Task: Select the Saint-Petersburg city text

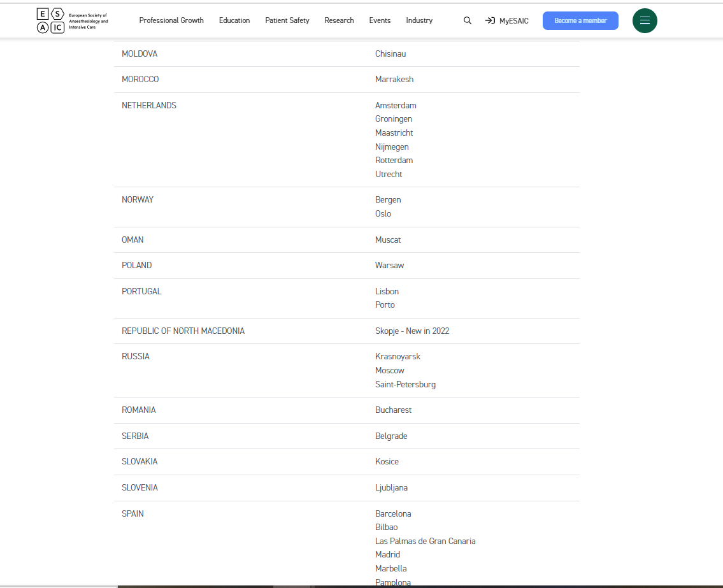Action: (405, 384)
